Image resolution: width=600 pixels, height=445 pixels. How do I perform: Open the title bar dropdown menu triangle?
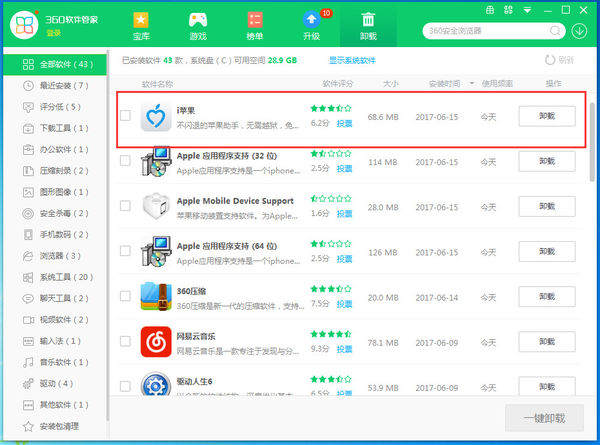pos(527,10)
